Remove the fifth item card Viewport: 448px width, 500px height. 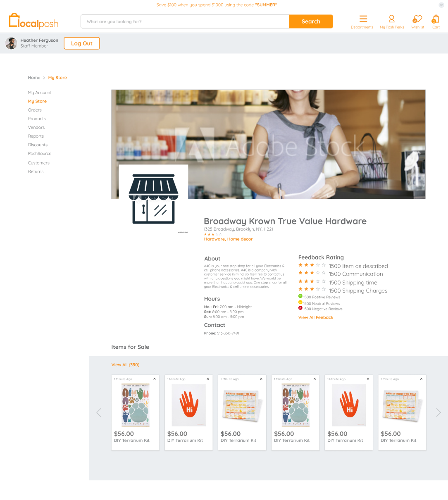click(x=368, y=379)
